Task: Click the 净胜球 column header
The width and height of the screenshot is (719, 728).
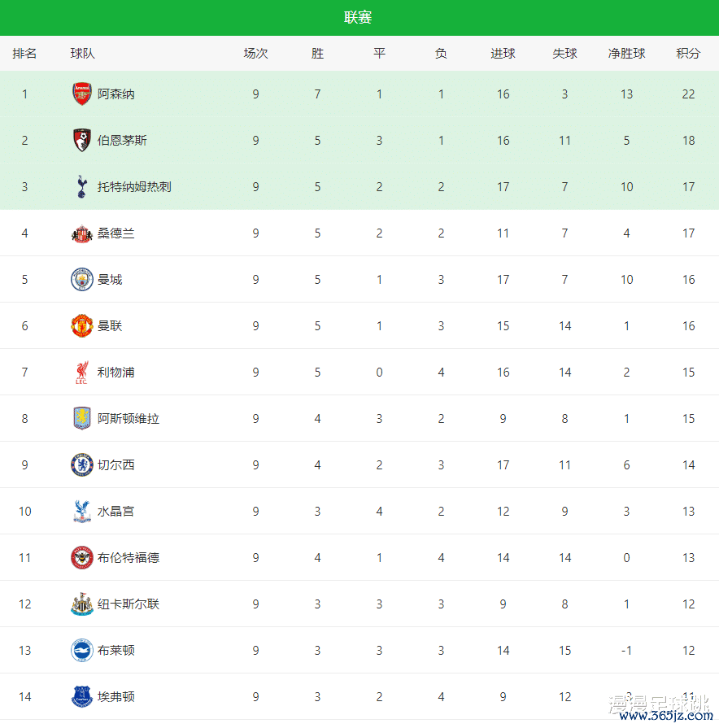Action: click(626, 54)
